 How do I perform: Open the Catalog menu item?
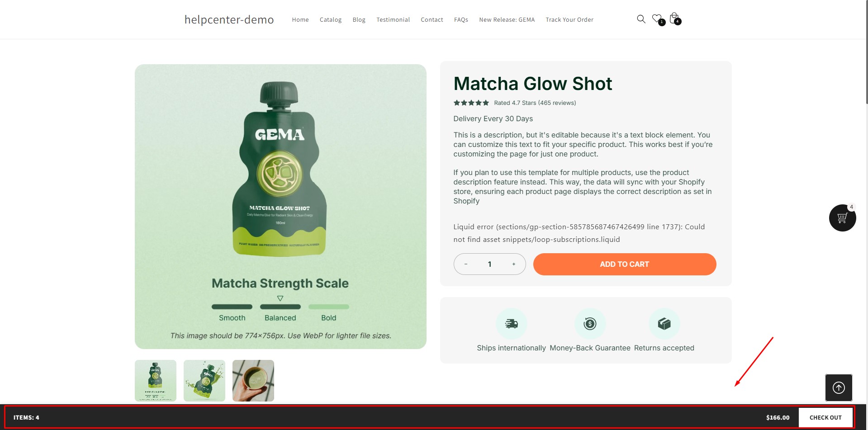tap(331, 19)
